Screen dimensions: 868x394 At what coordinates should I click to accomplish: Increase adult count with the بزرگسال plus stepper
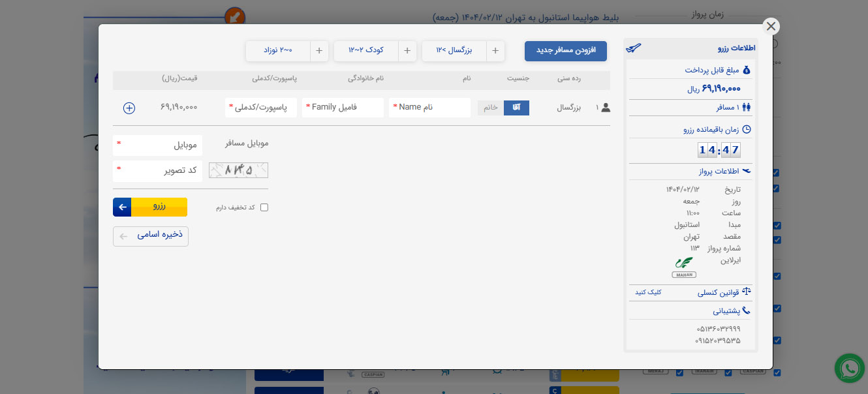495,51
